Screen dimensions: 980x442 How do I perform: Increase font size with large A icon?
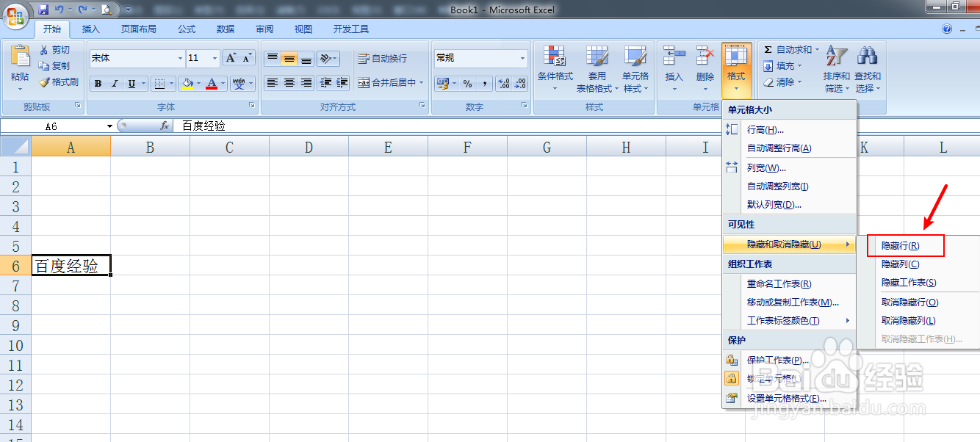[231, 58]
